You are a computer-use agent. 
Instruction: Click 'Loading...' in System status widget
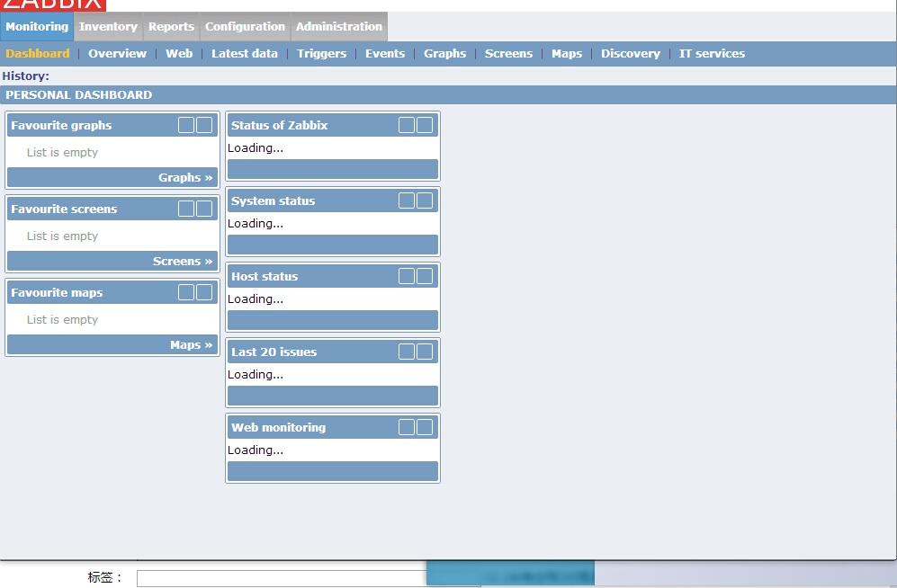pos(256,224)
